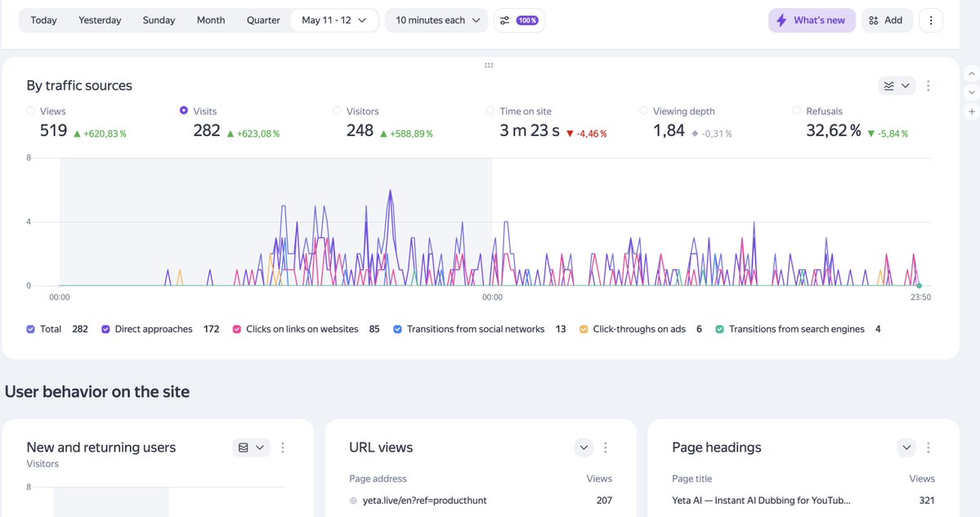Click the 321 views count in Page headings

pos(927,500)
